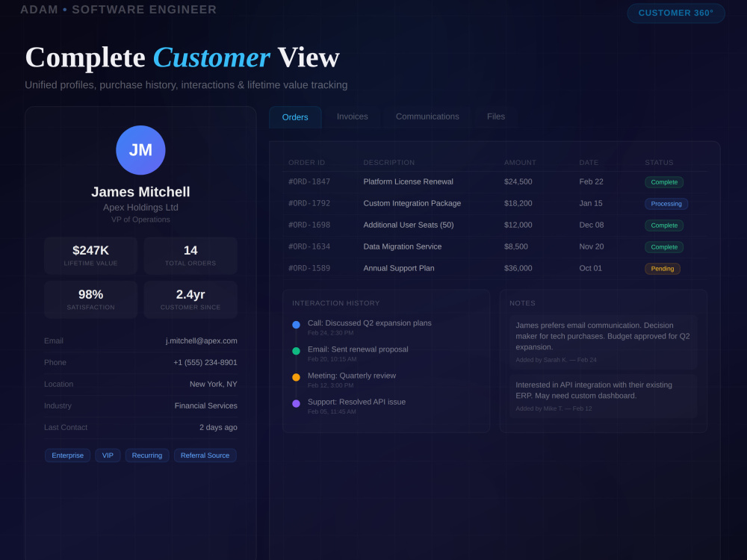
Task: Click the Pending status badge
Action: point(662,269)
